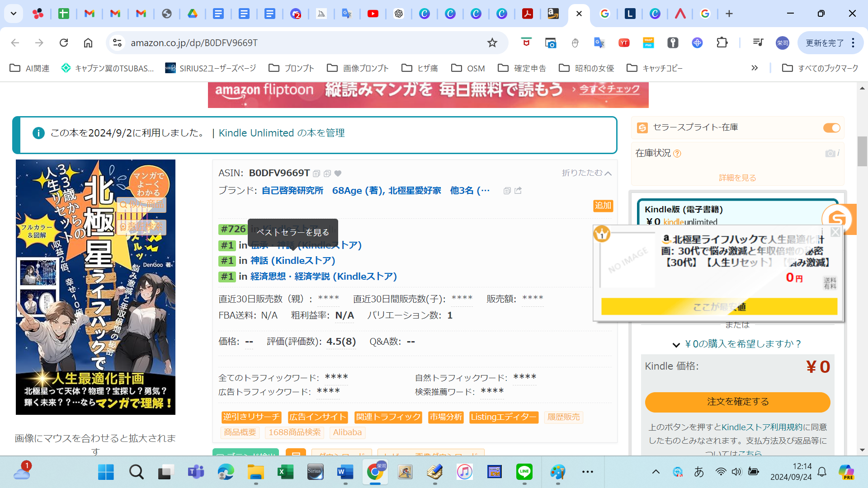Open a new browser tab
Viewport: 868px width, 488px height.
pyautogui.click(x=729, y=14)
